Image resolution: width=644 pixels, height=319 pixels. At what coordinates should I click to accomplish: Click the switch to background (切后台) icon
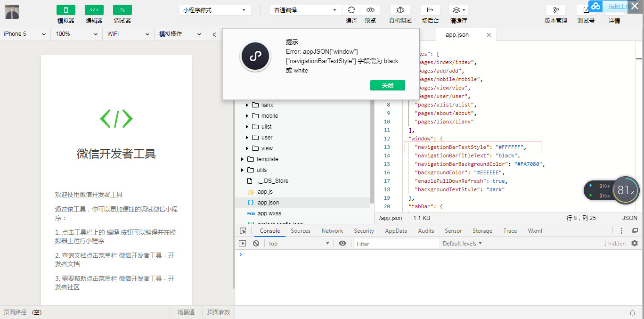tap(430, 10)
